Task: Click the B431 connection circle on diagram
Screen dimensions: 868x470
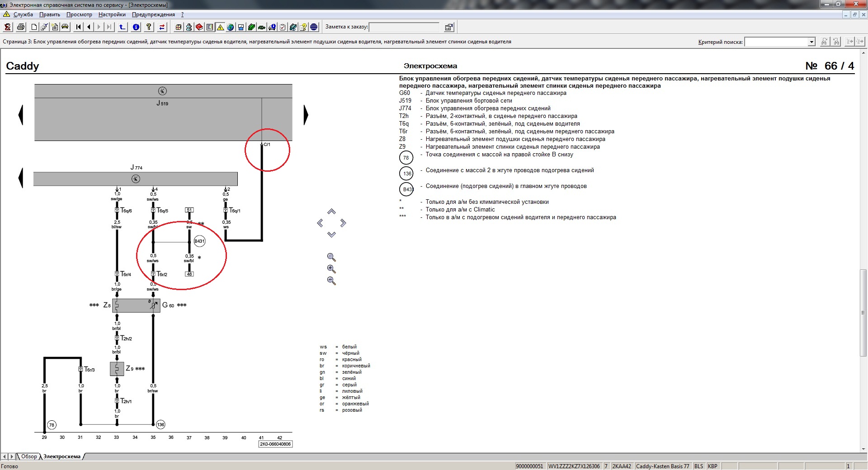Action: [x=199, y=241]
